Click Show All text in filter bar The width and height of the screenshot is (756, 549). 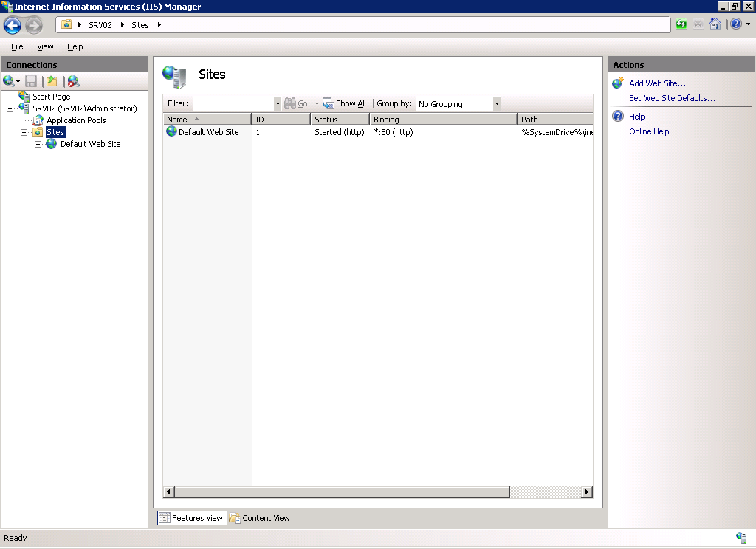[351, 103]
